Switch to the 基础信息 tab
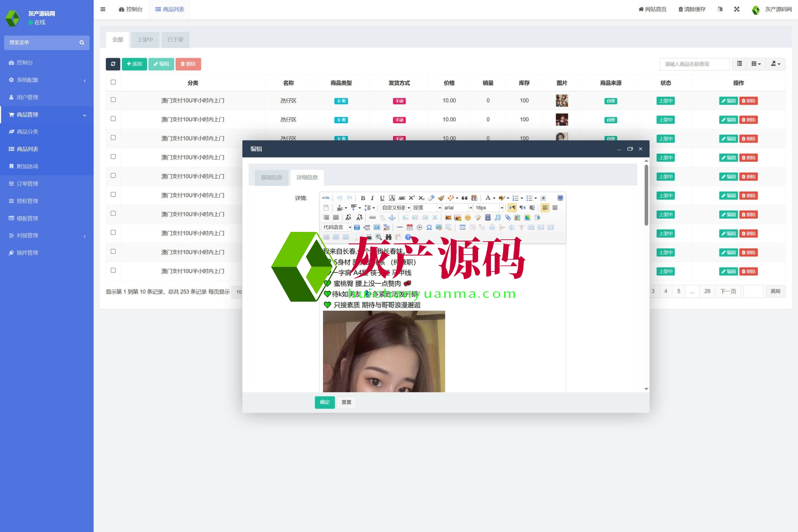The image size is (798, 532). click(271, 177)
